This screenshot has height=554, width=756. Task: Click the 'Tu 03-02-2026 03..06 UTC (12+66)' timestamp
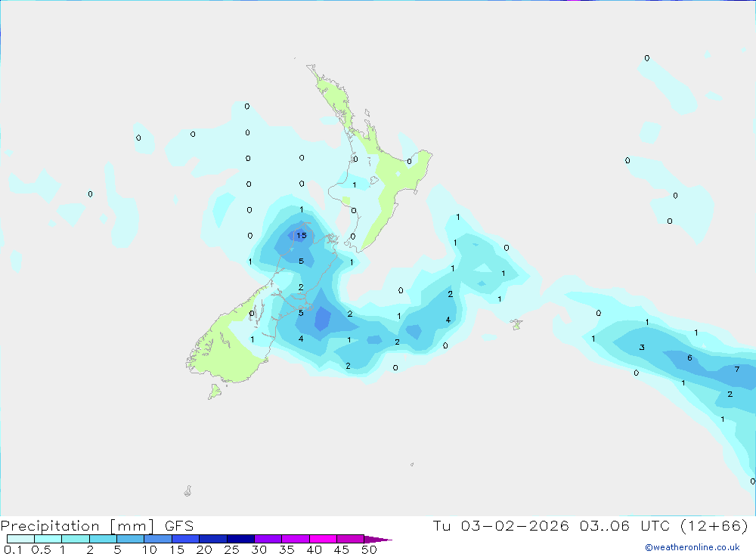click(x=590, y=525)
